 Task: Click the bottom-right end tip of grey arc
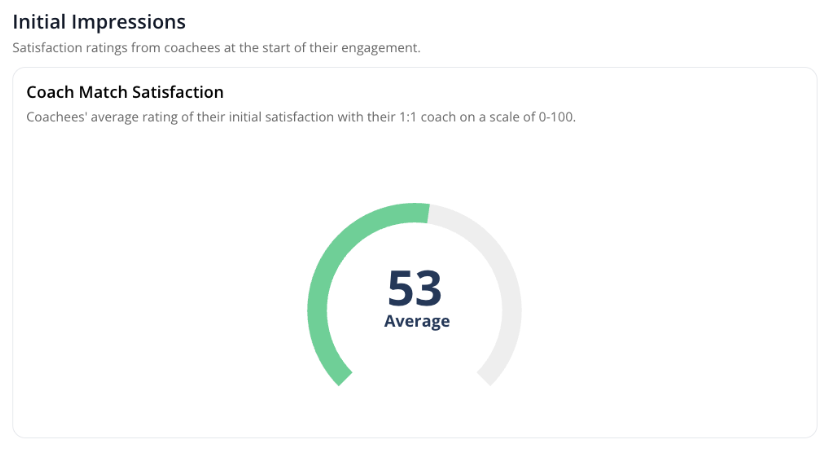488,376
